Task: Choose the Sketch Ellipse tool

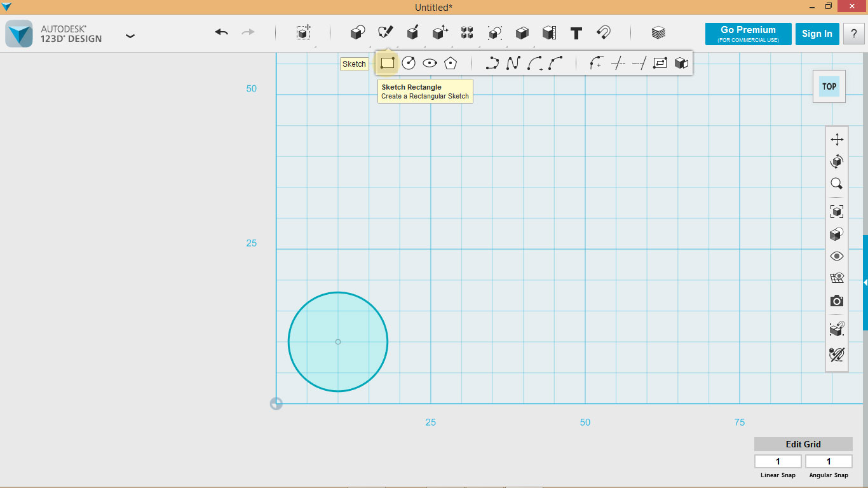Action: tap(430, 63)
